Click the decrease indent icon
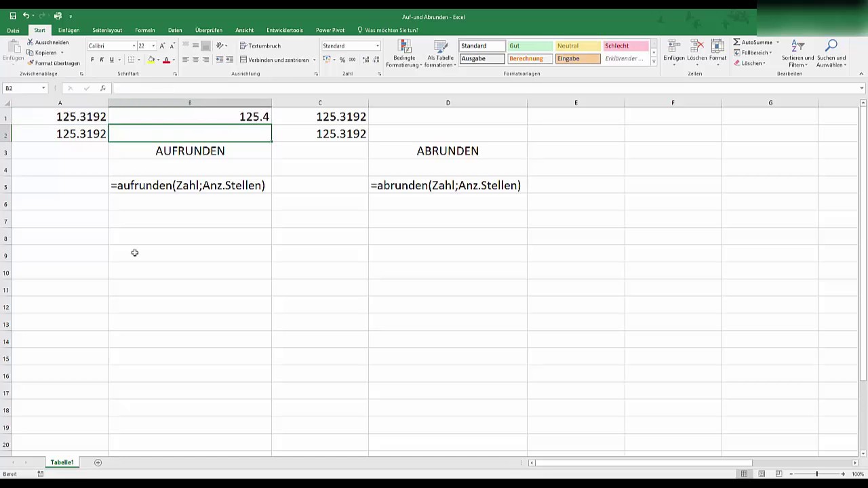The width and height of the screenshot is (868, 488). (219, 60)
